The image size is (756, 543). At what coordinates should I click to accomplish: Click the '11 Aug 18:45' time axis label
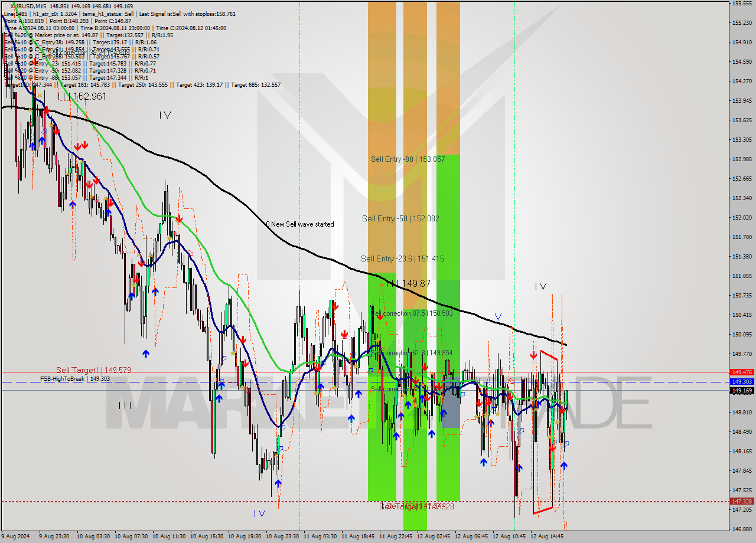click(x=358, y=537)
